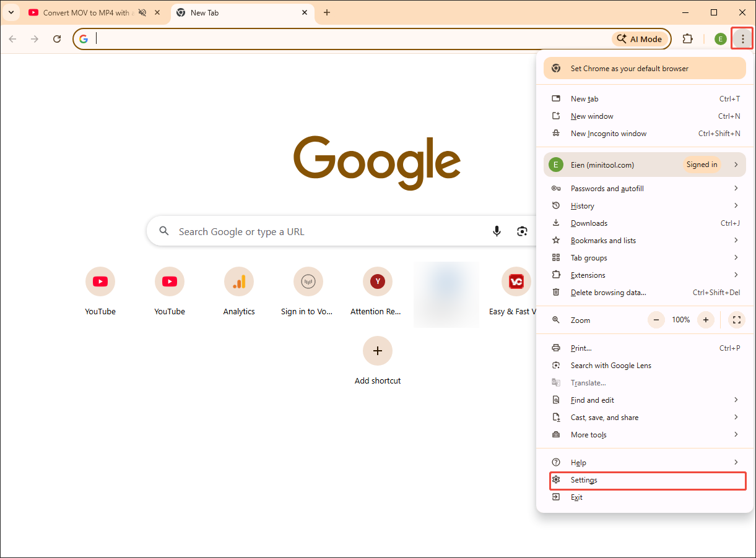Select AI Mode in the address bar
This screenshot has height=558, width=756.
tap(640, 38)
